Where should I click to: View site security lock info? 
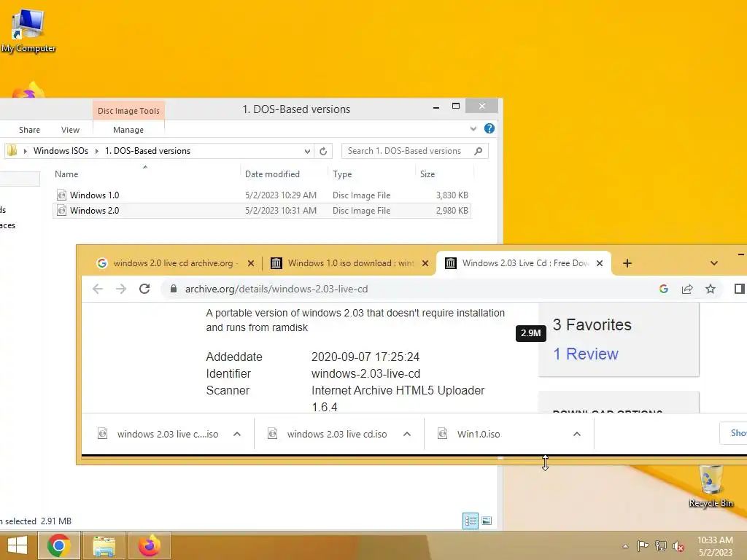point(174,289)
